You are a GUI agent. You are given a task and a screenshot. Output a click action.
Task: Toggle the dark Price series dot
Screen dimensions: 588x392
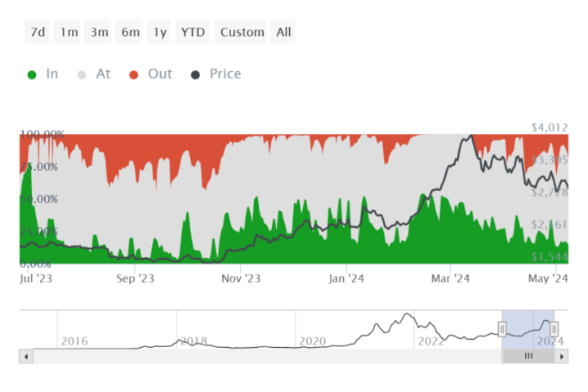[x=195, y=75]
